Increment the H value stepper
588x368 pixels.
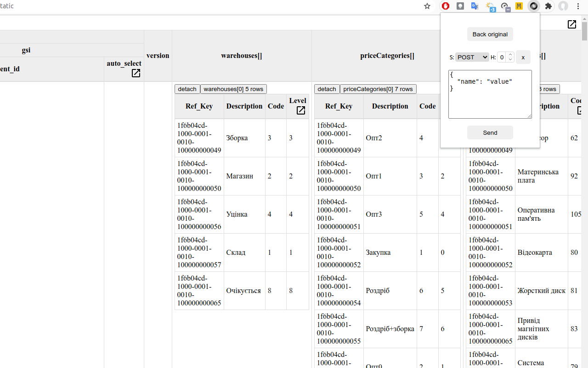click(x=510, y=55)
